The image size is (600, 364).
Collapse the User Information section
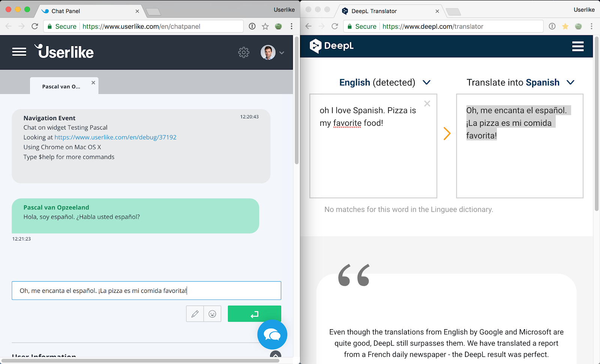point(275,355)
